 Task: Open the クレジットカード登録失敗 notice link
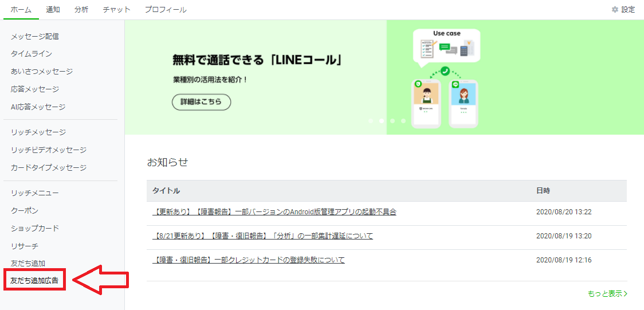point(249,260)
